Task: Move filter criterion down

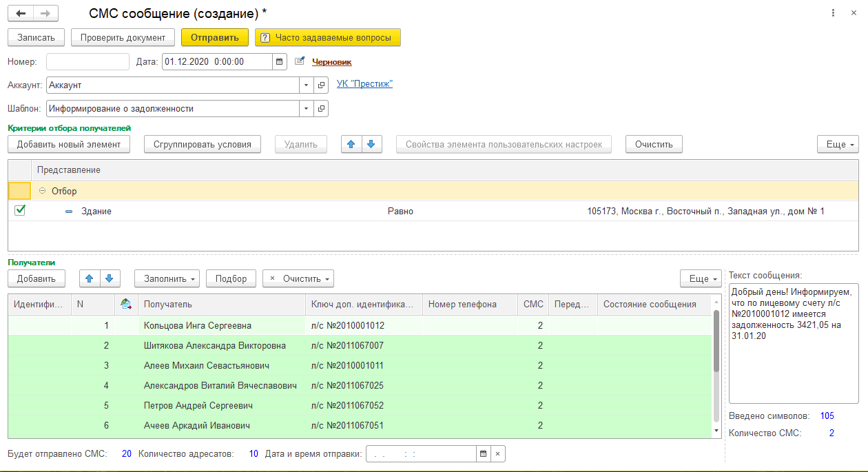Action: tap(371, 144)
